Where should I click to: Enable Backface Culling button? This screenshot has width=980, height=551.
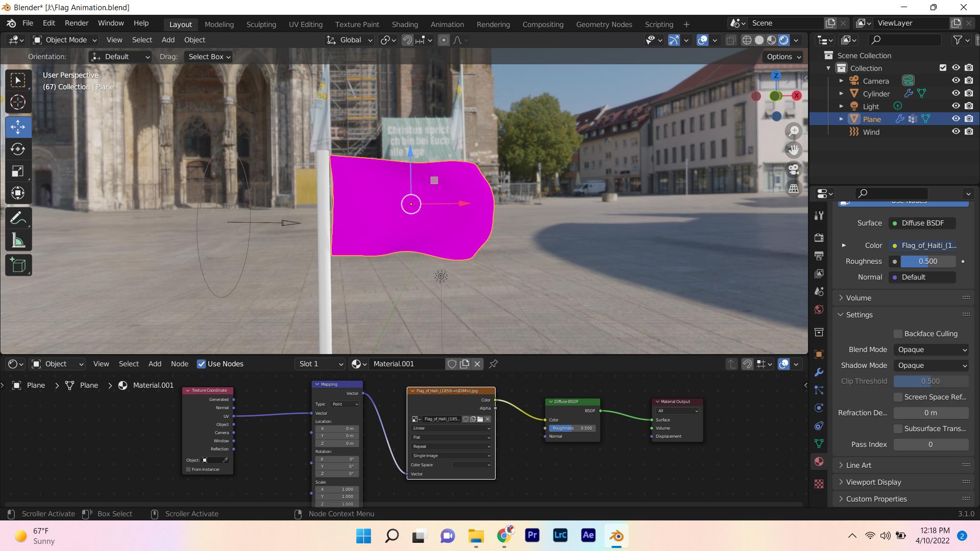[898, 333]
